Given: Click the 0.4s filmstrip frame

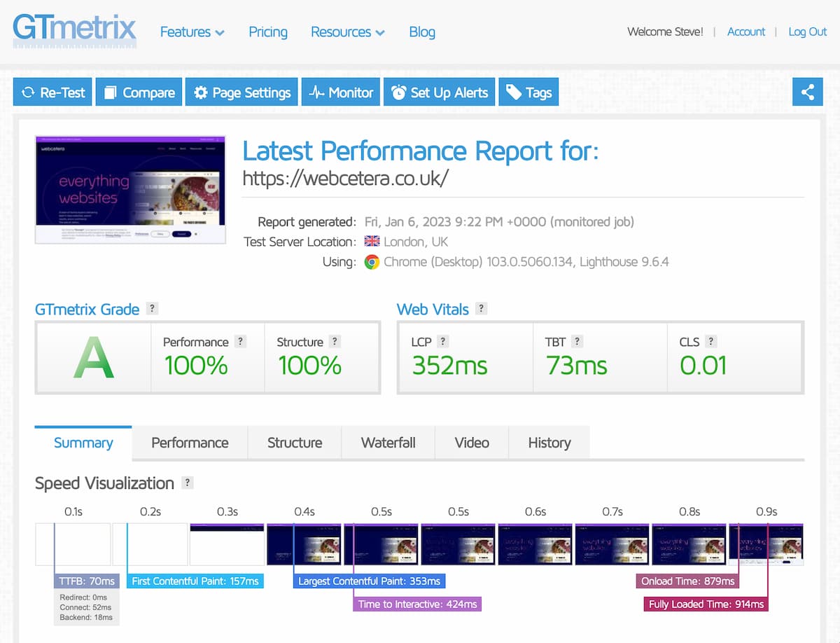Looking at the screenshot, I should pyautogui.click(x=304, y=544).
